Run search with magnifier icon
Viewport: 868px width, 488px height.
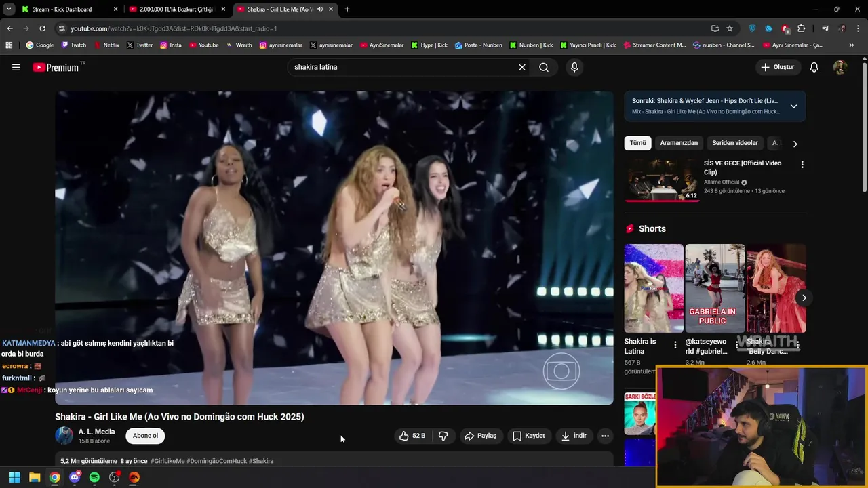[x=544, y=67]
